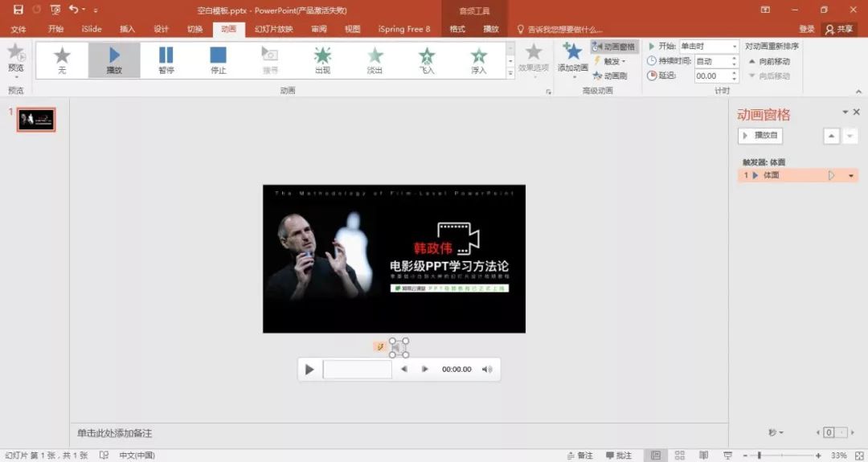
Task: Toggle the 动画窗格 animation pane button
Action: pos(614,47)
